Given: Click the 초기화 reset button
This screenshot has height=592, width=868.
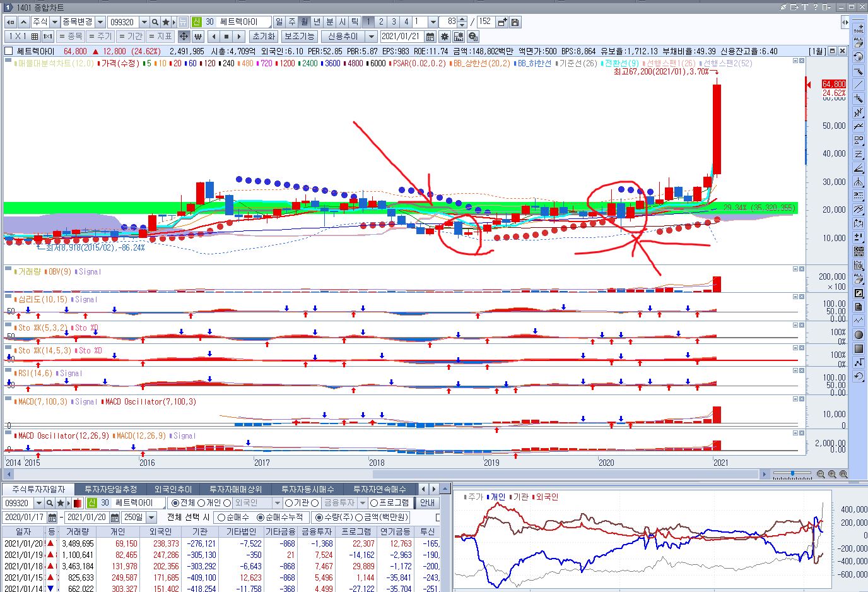Looking at the screenshot, I should (263, 37).
